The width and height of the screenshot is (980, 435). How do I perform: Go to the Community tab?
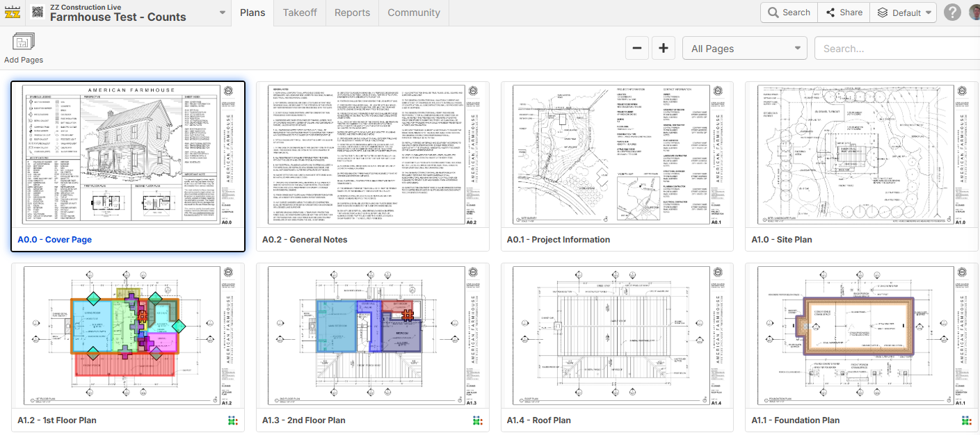click(414, 13)
